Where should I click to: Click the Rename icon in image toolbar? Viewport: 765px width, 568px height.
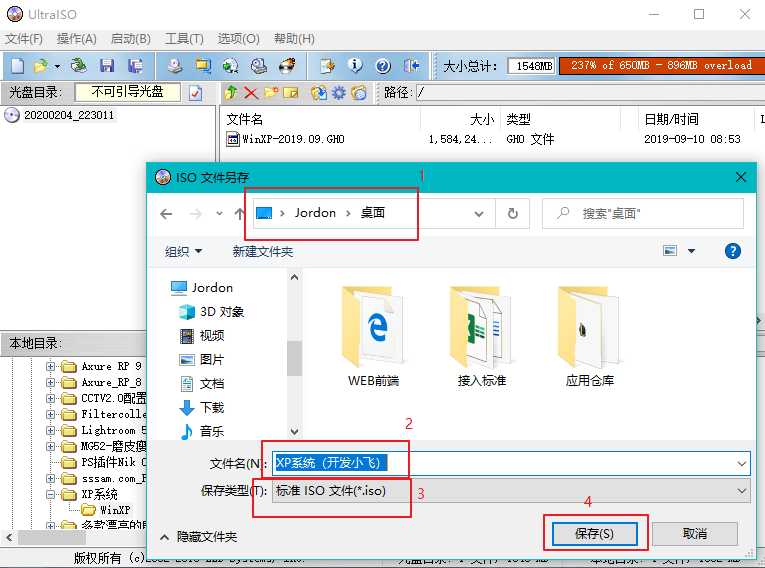(291, 92)
